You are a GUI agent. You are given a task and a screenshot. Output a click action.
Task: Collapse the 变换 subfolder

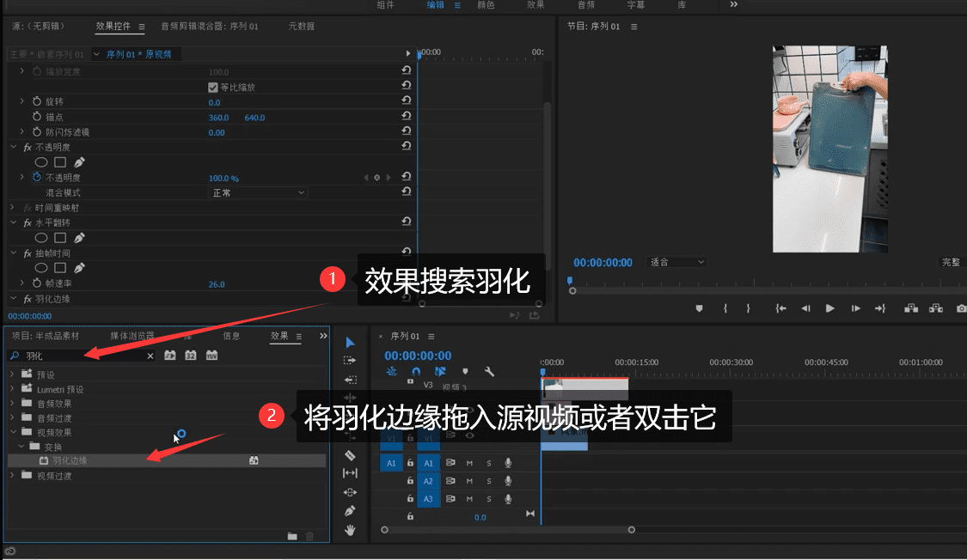click(x=21, y=446)
